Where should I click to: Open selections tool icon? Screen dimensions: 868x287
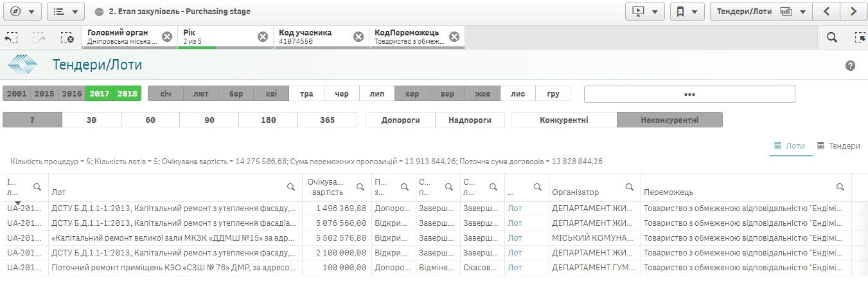pos(860,37)
